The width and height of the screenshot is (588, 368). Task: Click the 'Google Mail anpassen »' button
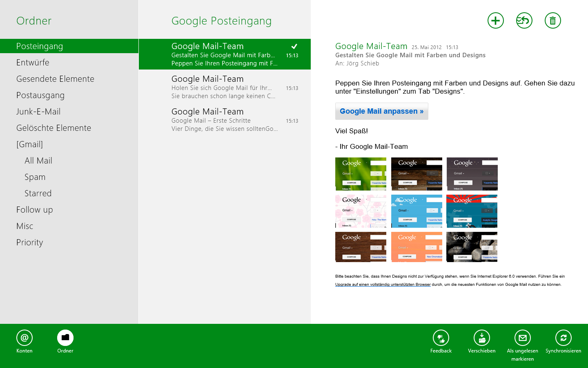[382, 111]
